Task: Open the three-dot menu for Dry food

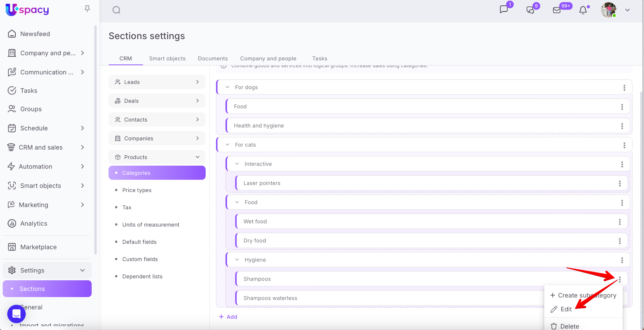Action: coord(619,241)
